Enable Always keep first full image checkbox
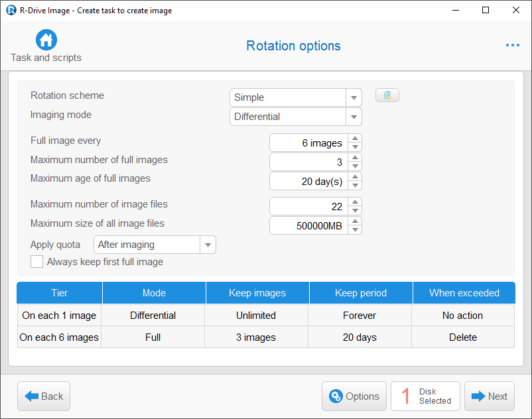Screen dimensions: 532x419 click(x=36, y=262)
